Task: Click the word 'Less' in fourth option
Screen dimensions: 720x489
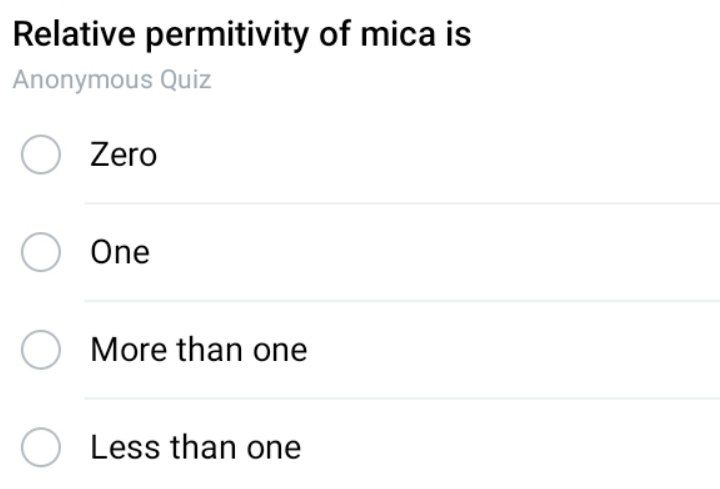Action: click(126, 447)
